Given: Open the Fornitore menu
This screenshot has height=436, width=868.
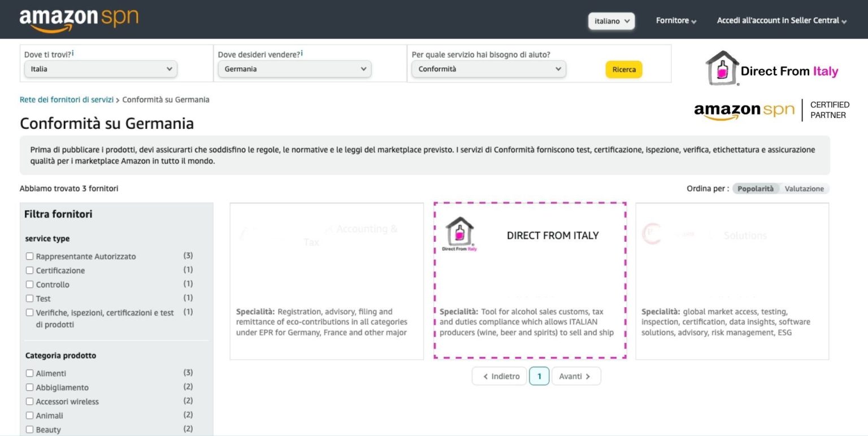Looking at the screenshot, I should (x=676, y=21).
